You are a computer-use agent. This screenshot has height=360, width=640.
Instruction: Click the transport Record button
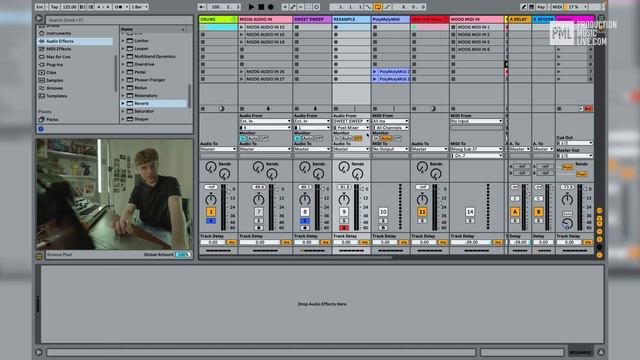[271, 7]
